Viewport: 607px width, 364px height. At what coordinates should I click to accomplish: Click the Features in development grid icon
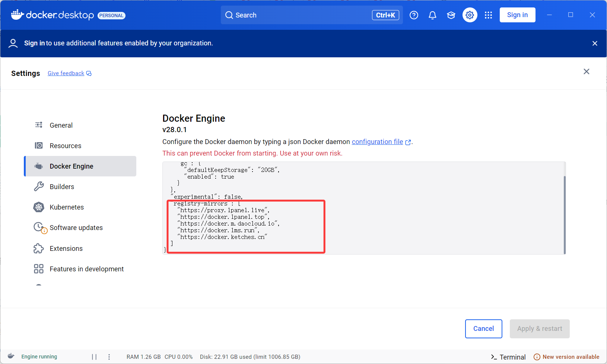[39, 269]
